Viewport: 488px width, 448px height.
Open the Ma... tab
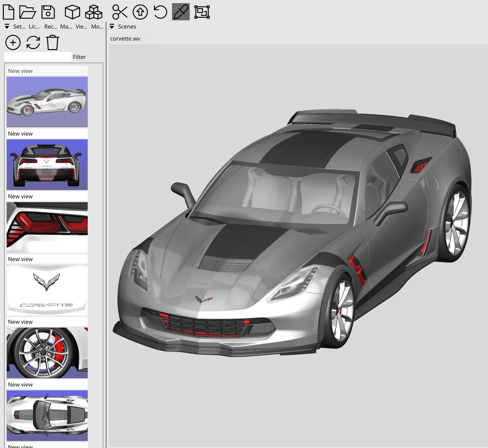click(x=66, y=27)
